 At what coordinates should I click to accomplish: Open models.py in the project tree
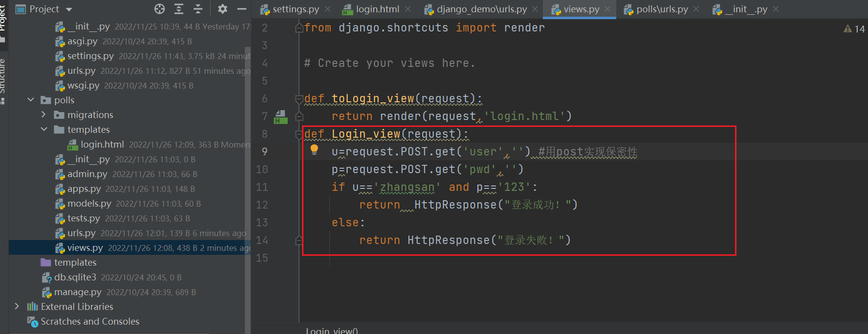coord(89,204)
